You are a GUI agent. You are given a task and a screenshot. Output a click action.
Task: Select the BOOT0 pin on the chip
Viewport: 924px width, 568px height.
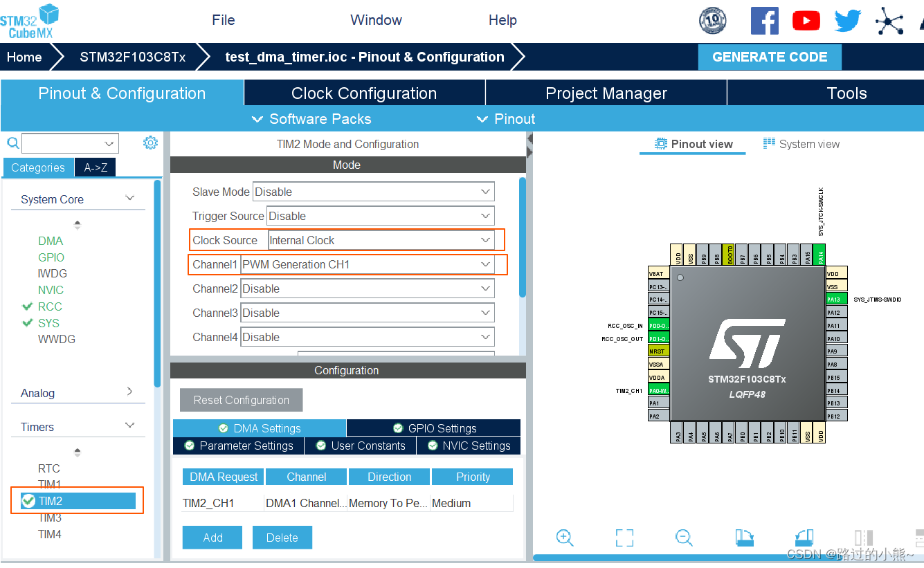(x=727, y=254)
